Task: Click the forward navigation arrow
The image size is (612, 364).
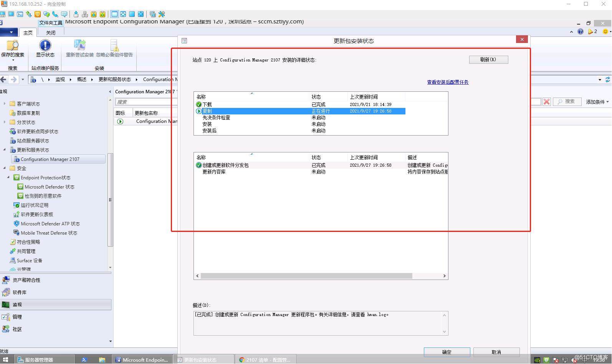Action: (x=14, y=79)
